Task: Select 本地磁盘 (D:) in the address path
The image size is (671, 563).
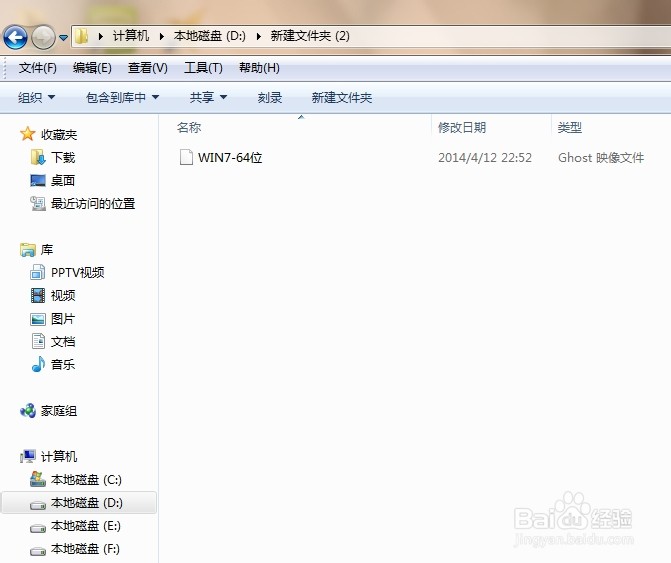Action: pos(210,36)
